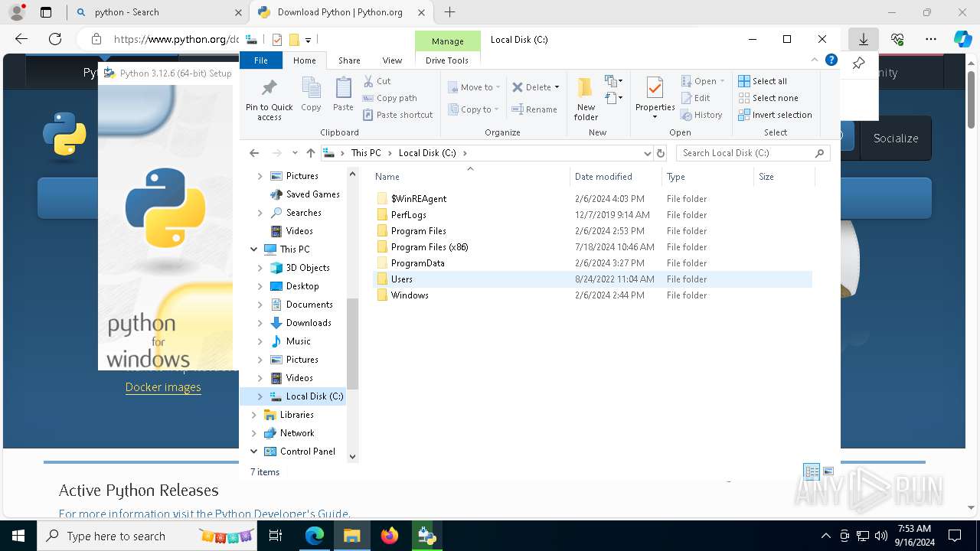This screenshot has width=980, height=551.
Task: Click Paste shortcut in the ribbon
Action: 398,115
